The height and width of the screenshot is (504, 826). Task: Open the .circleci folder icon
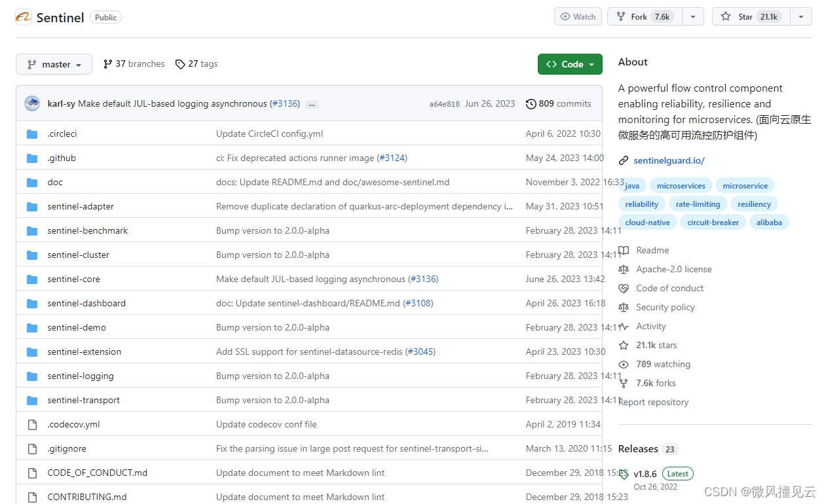coord(32,134)
